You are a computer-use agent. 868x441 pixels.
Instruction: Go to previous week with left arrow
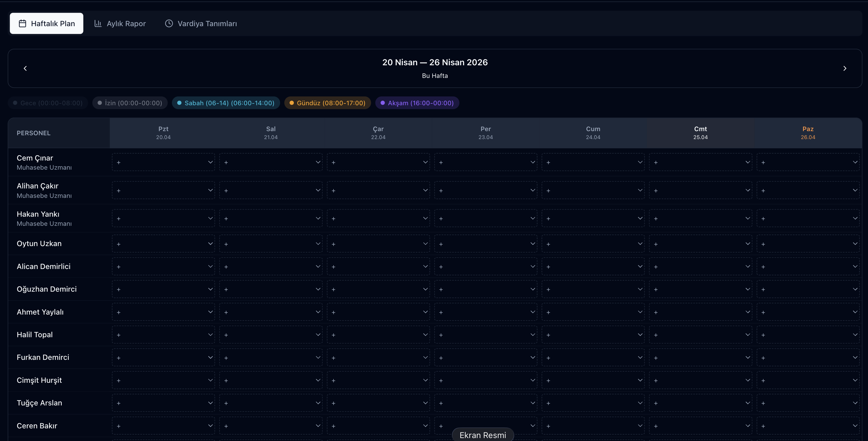click(x=25, y=69)
